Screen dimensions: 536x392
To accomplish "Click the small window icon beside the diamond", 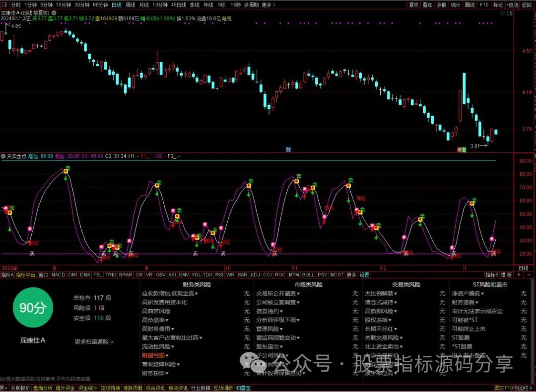I will click(x=510, y=13).
